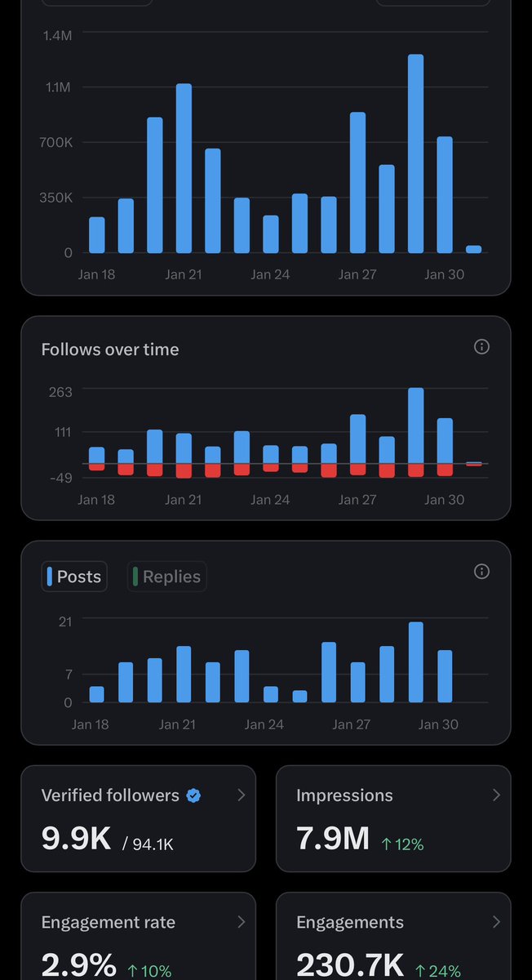
Task: Select the tallest bar in Posts chart
Action: point(415,662)
